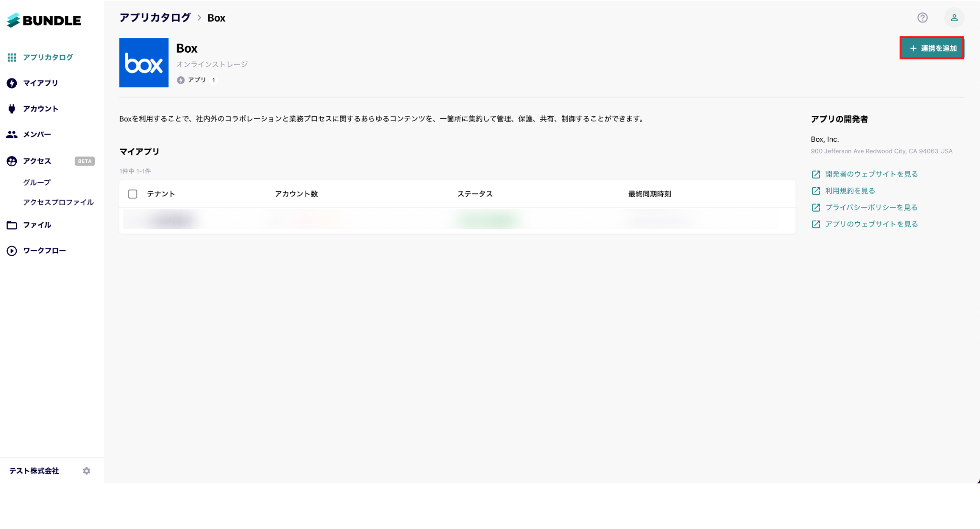Open グループ submenu item
The image size is (980, 529).
pyautogui.click(x=37, y=182)
